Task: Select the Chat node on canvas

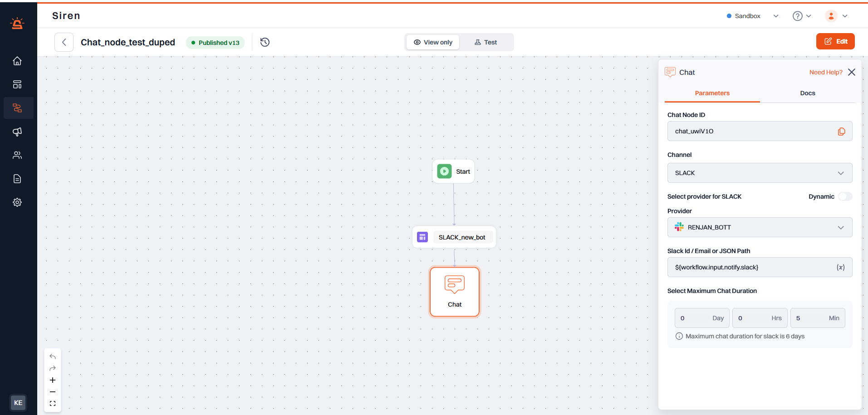Action: tap(455, 292)
